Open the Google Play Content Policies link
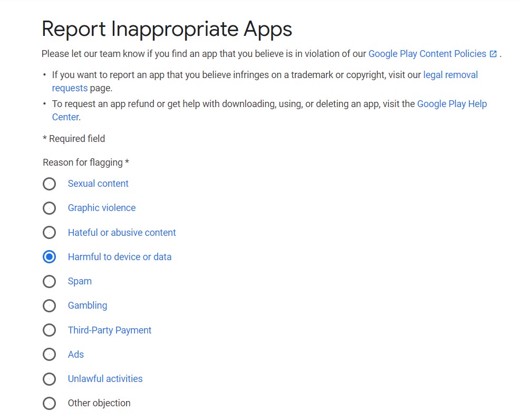 (427, 54)
